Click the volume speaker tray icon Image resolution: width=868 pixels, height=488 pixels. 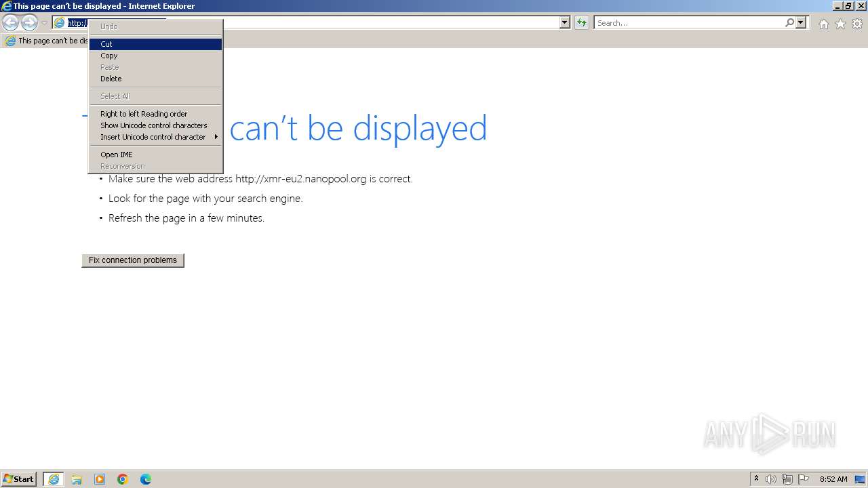[x=771, y=479]
